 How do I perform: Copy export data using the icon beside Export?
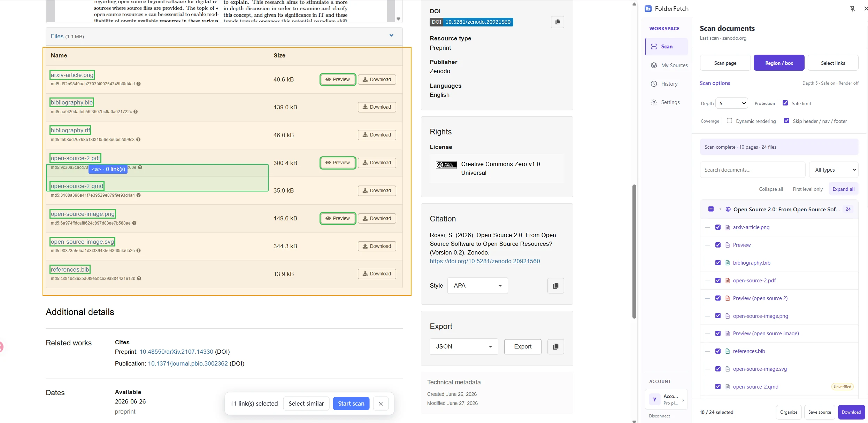[x=555, y=346]
